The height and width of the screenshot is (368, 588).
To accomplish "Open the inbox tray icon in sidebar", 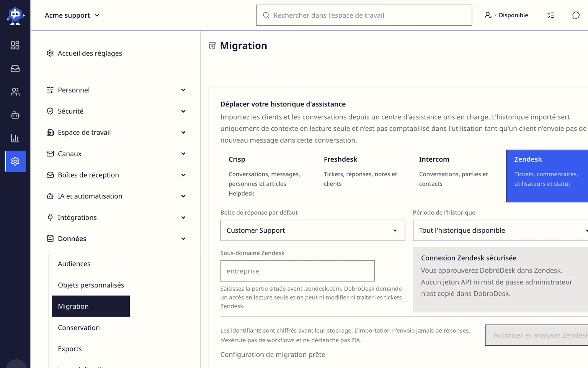I will [x=15, y=69].
